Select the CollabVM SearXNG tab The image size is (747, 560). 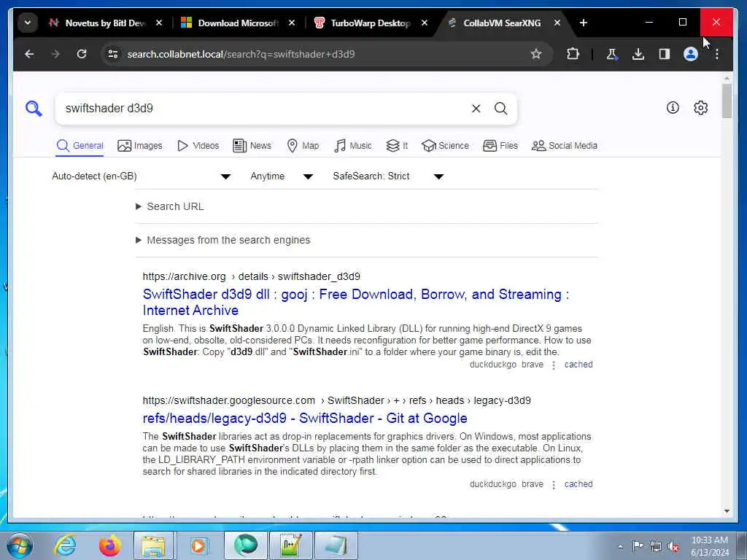tap(502, 23)
